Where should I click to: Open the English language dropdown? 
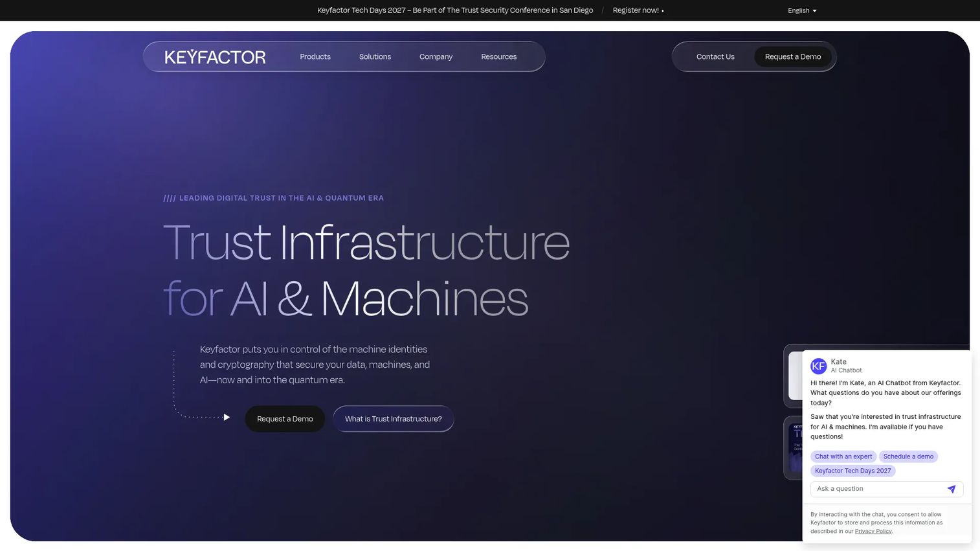(x=802, y=10)
